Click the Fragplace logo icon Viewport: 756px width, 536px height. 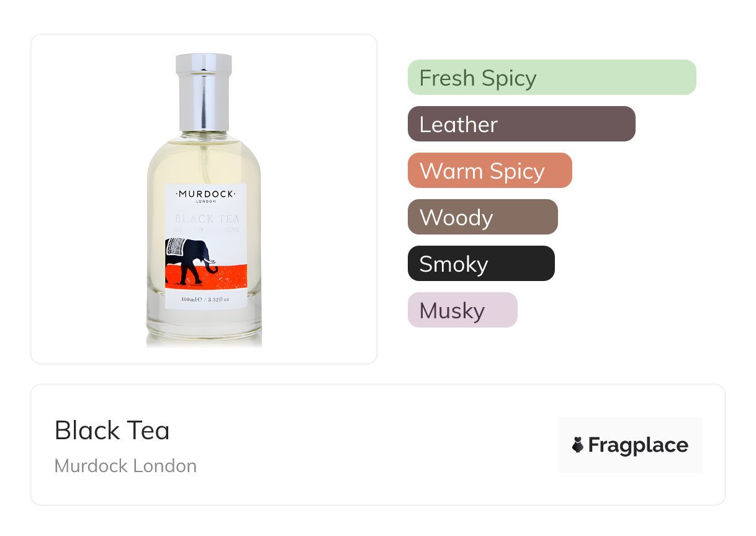click(578, 445)
